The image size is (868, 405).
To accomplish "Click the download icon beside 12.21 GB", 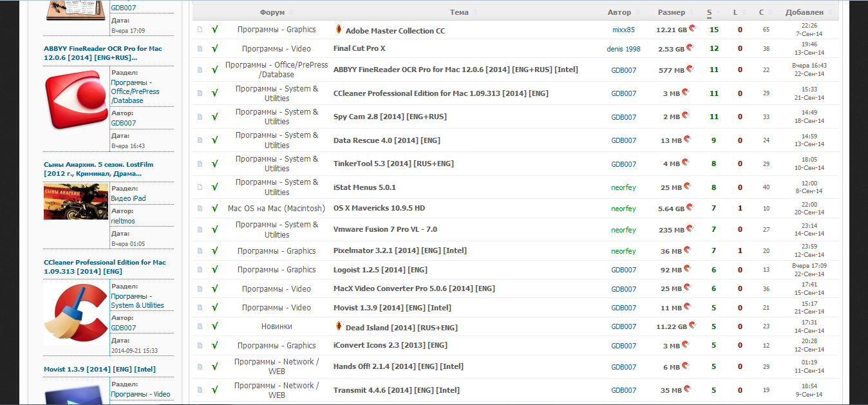I will (x=692, y=29).
